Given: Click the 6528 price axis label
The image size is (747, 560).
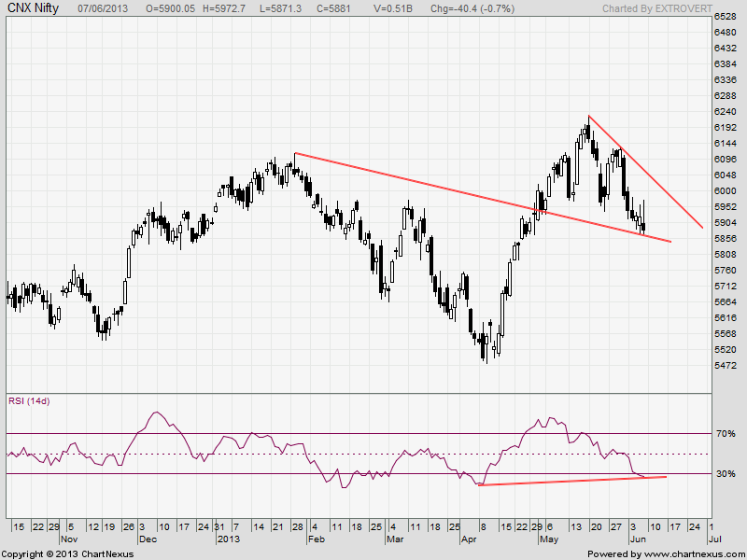Looking at the screenshot, I should point(726,17).
